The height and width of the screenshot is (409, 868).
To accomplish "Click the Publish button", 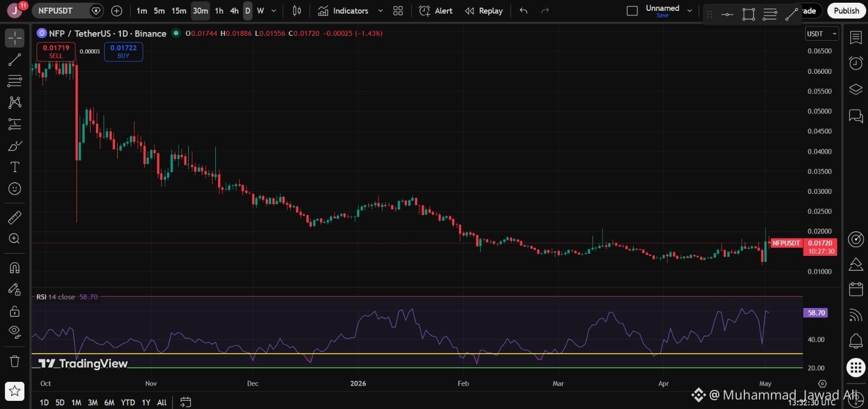I will (846, 11).
